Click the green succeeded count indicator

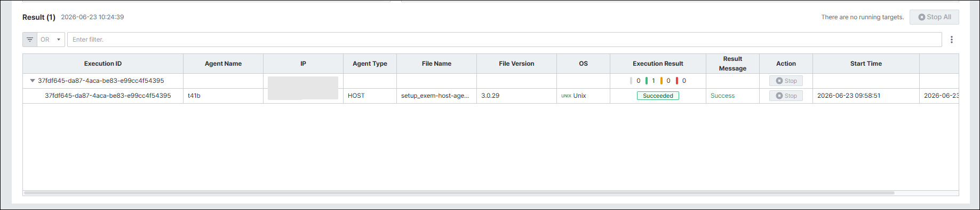(650, 81)
